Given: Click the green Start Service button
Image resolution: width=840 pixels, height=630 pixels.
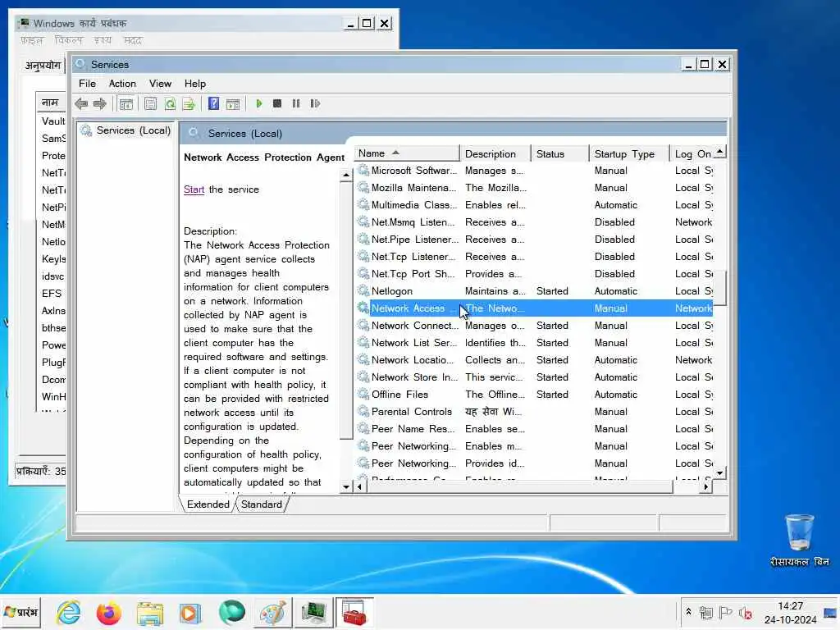Looking at the screenshot, I should 259,103.
